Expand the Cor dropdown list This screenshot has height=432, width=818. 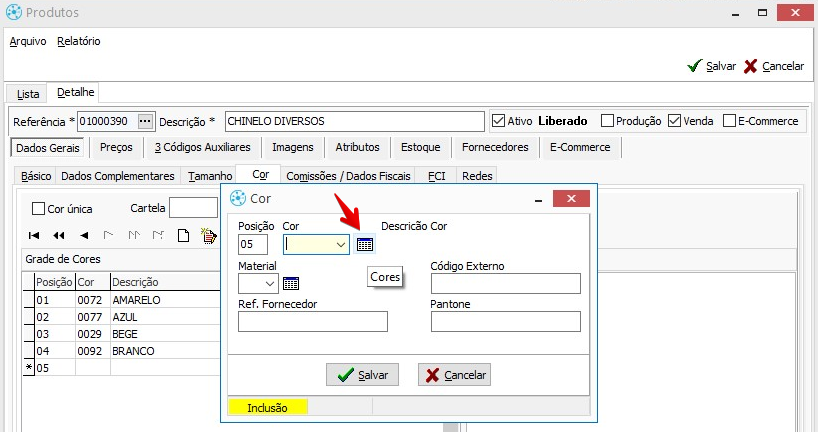pyautogui.click(x=341, y=244)
